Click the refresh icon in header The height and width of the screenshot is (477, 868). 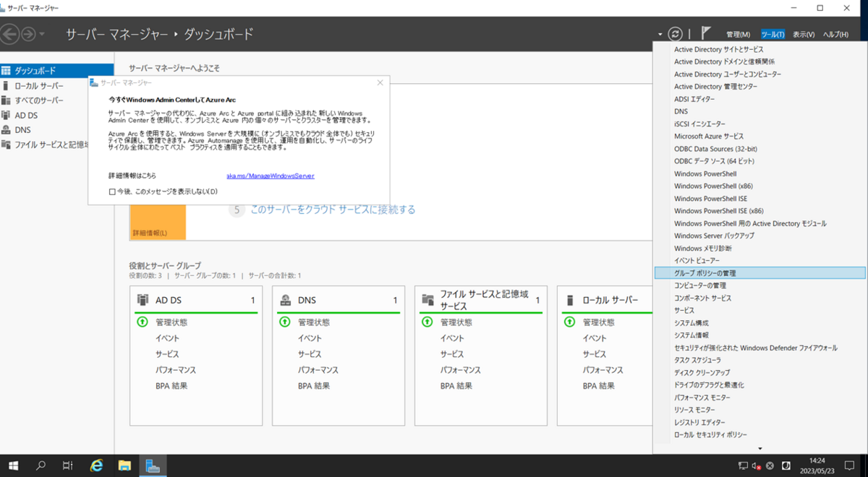tap(675, 34)
